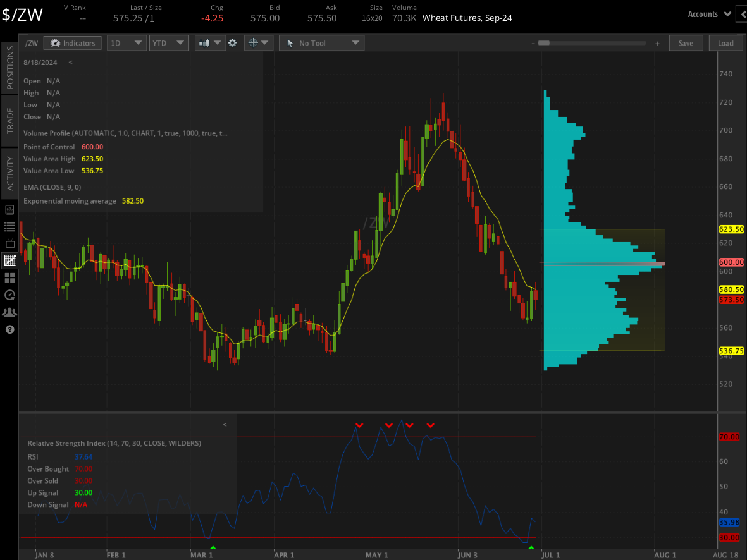The height and width of the screenshot is (560, 747).
Task: Load a saved chart with Load button
Action: [725, 42]
